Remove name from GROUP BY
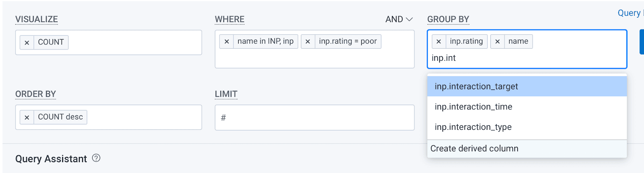Image resolution: width=644 pixels, height=173 pixels. pyautogui.click(x=497, y=42)
